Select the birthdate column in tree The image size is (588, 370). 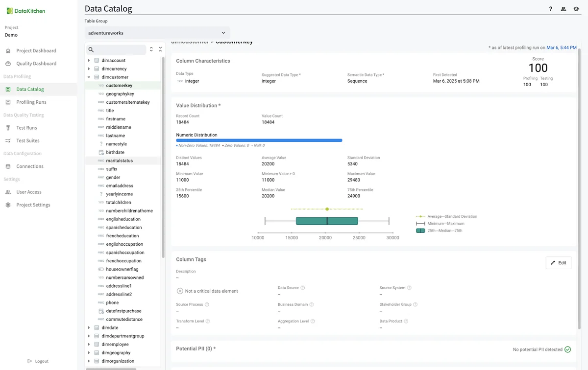[x=116, y=152]
